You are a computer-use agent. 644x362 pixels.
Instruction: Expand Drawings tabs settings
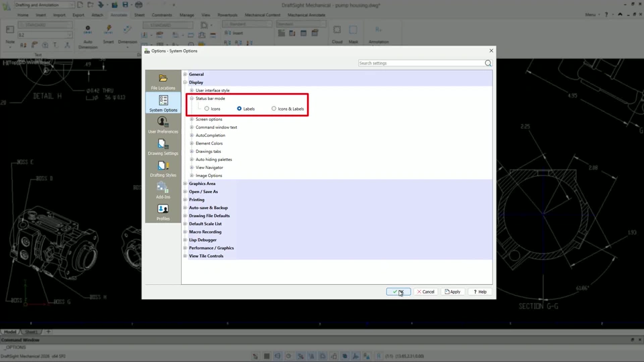pos(191,152)
